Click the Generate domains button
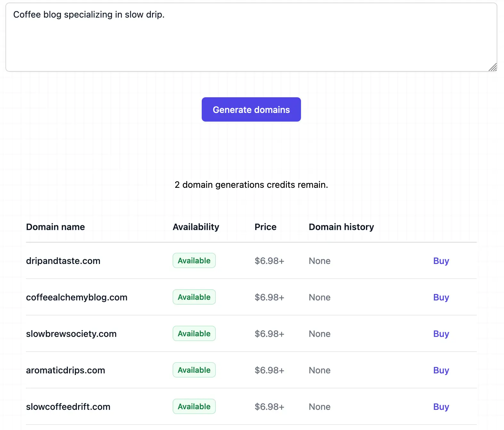504x430 pixels. coord(251,109)
